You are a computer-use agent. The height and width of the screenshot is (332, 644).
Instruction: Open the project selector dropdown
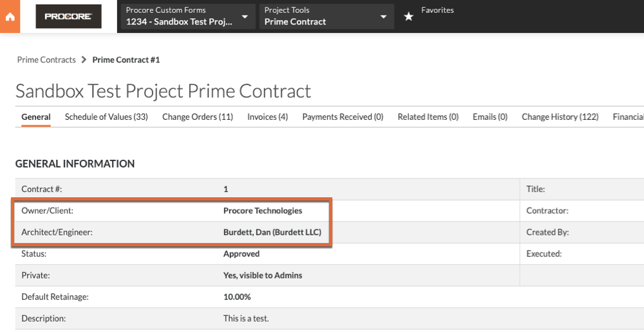point(189,16)
